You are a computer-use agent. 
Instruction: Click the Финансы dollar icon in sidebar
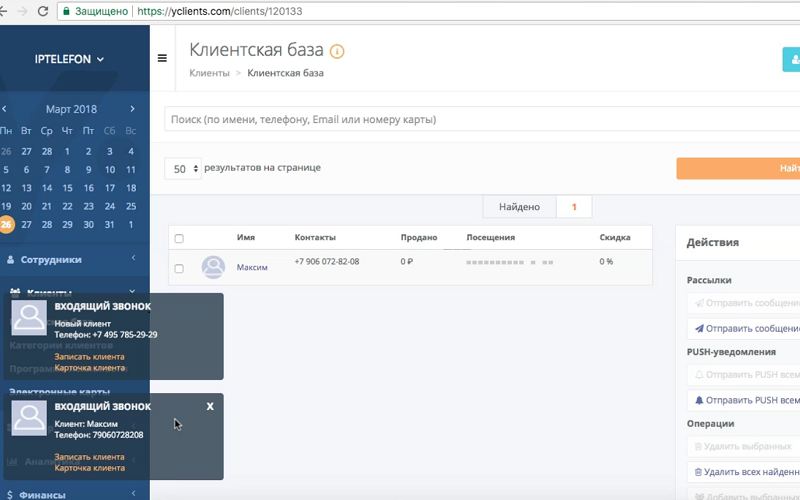10,495
